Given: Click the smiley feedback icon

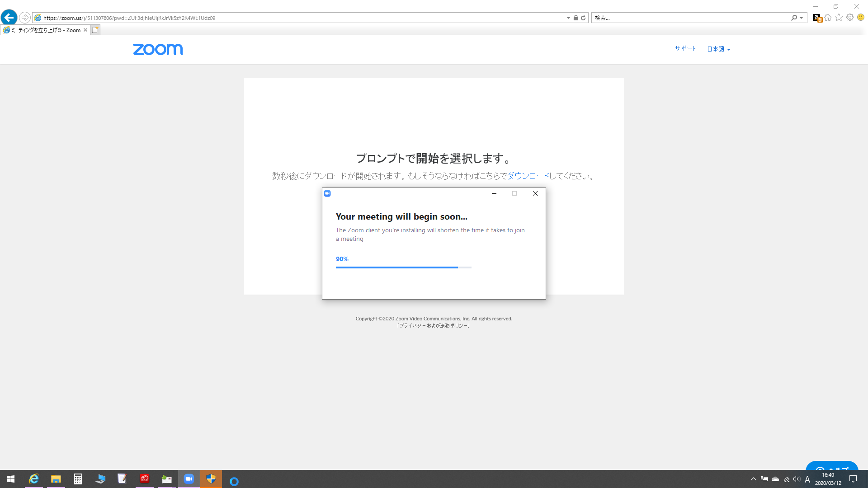Looking at the screenshot, I should click(861, 17).
